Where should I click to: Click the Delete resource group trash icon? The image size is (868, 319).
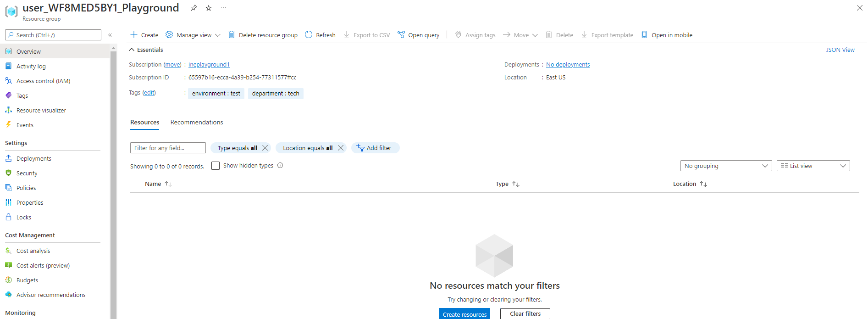(232, 35)
